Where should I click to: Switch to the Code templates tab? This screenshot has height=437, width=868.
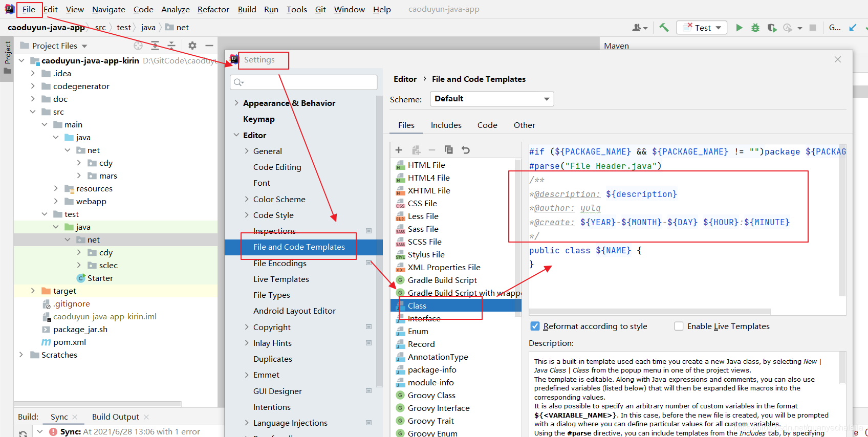[487, 125]
